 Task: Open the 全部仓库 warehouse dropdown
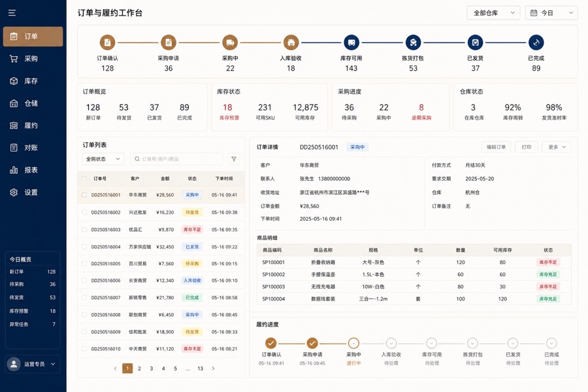point(493,13)
